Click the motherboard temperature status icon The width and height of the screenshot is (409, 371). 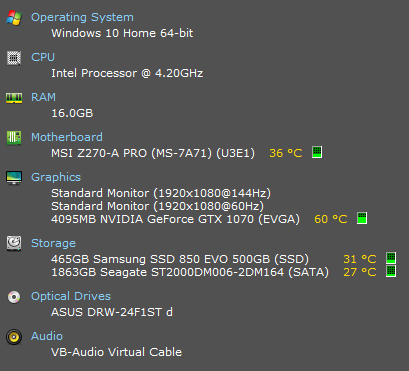pos(317,152)
